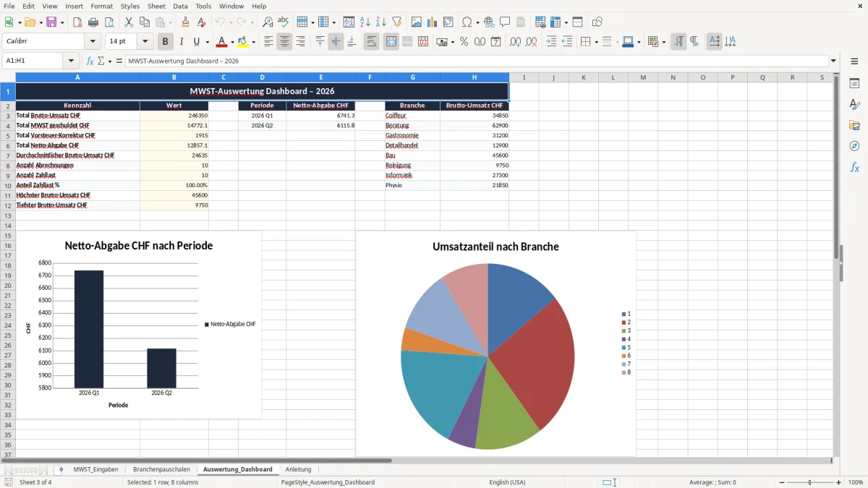Click the zoom slider in status bar
This screenshot has width=868, height=488.
(x=810, y=482)
